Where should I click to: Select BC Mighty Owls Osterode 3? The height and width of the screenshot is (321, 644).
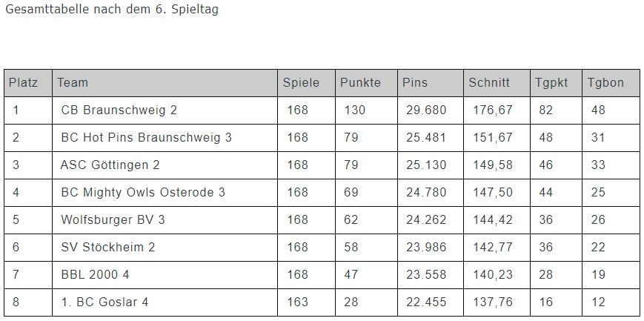click(143, 193)
